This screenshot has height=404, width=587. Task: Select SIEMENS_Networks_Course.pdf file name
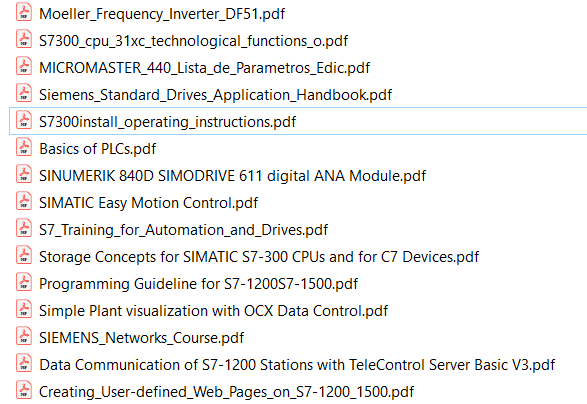[142, 338]
